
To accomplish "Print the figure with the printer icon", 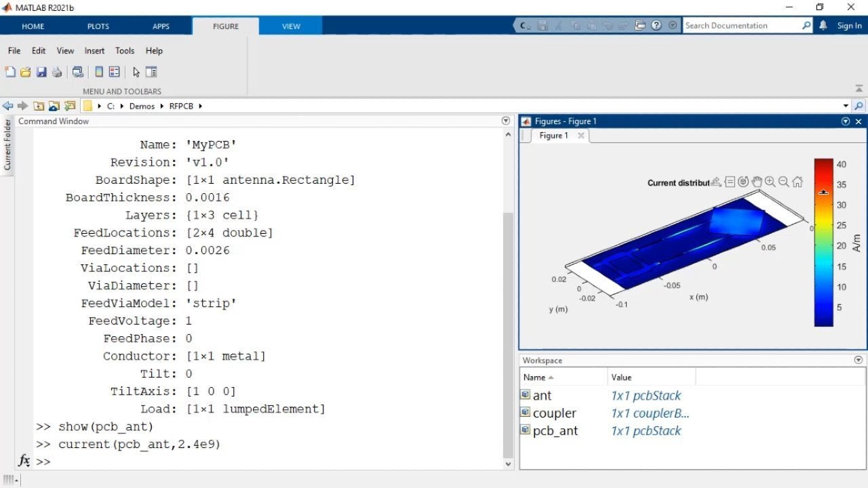I will [x=57, y=72].
